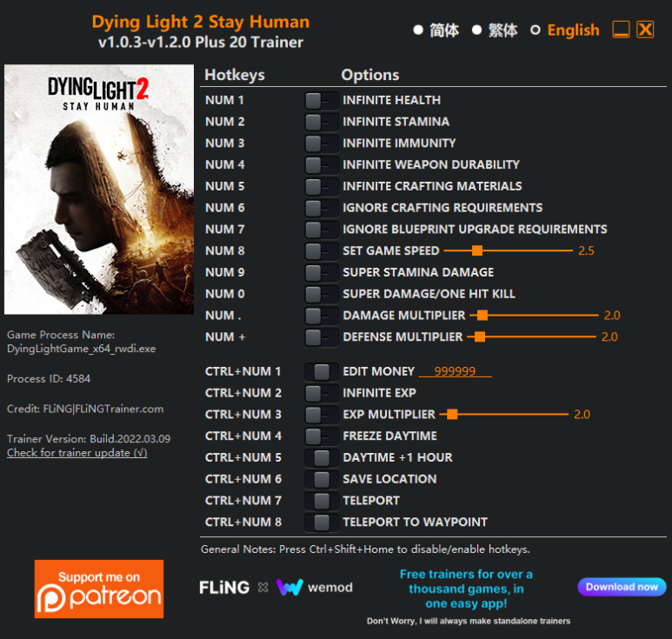672x639 pixels.
Task: Enable Ignore Blueprint Upgrade Requirements
Action: point(322,230)
